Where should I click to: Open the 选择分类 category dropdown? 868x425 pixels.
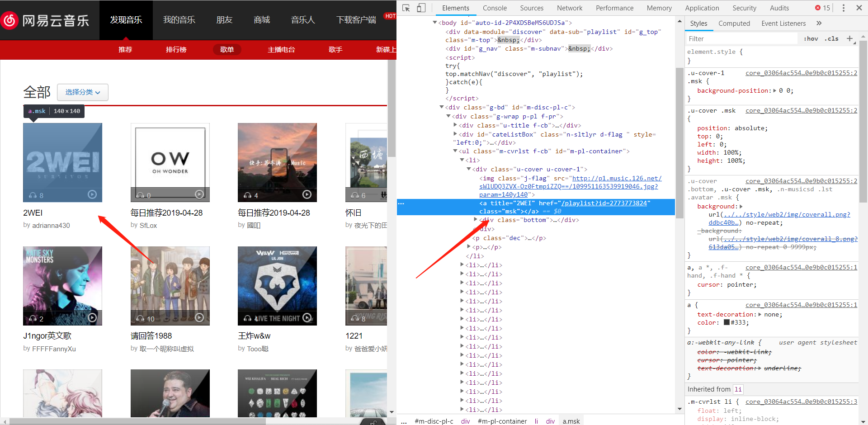click(x=83, y=92)
